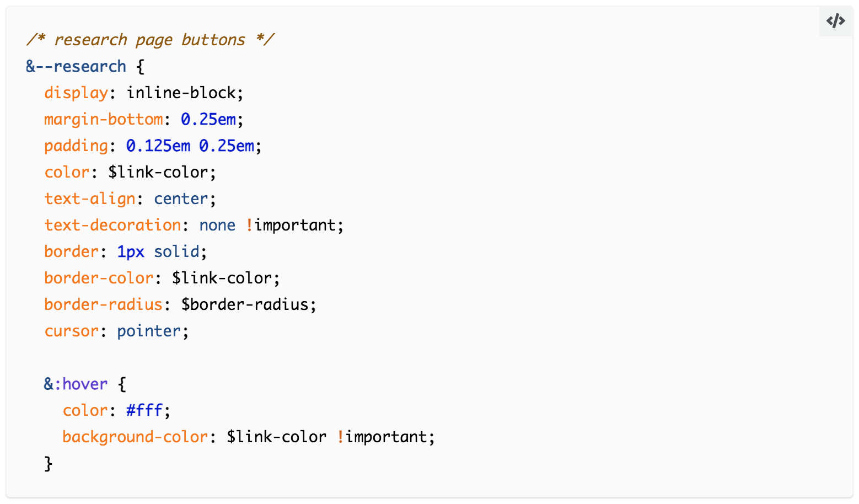Viewport: 859px width, 504px height.
Task: Click the '$border-radius' variable
Action: pyautogui.click(x=245, y=304)
